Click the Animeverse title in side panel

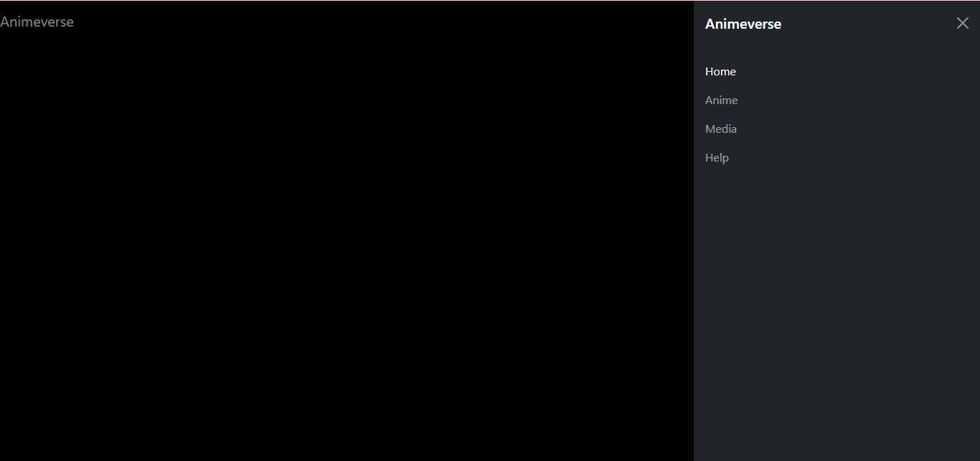coord(743,24)
